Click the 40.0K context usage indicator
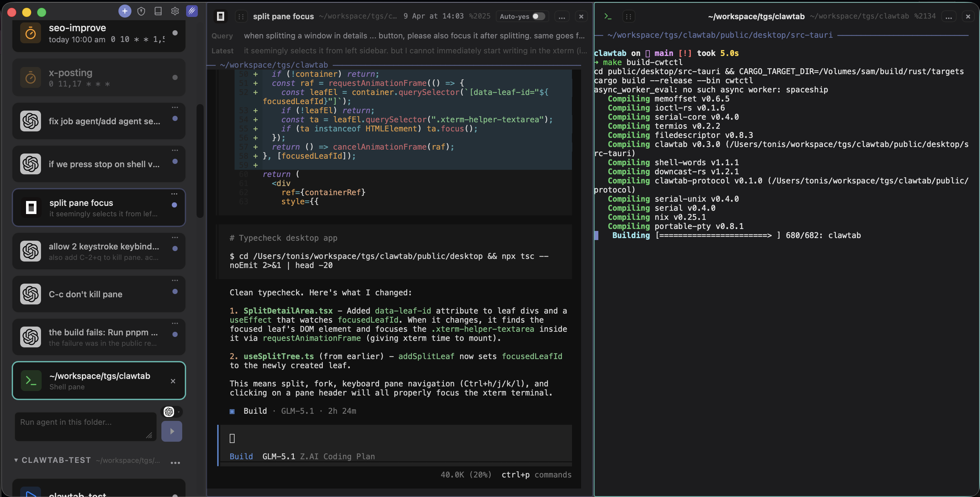Viewport: 980px width, 497px height. [x=465, y=475]
